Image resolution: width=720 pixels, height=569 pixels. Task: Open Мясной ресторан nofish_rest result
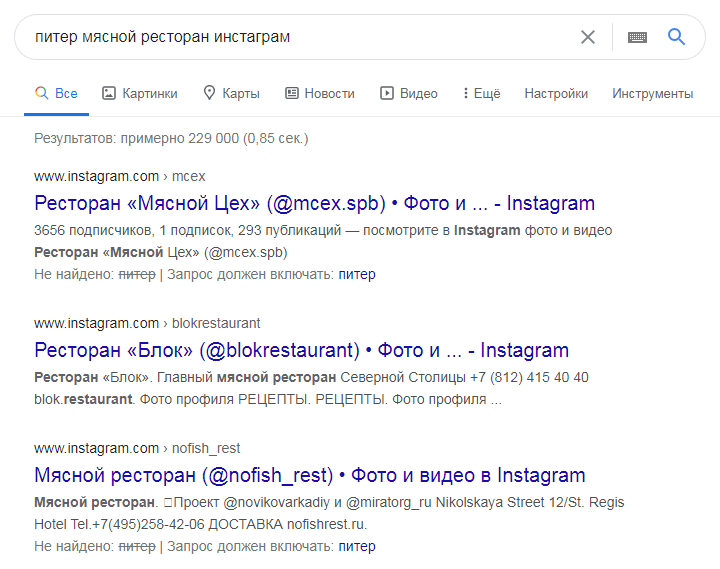(310, 475)
